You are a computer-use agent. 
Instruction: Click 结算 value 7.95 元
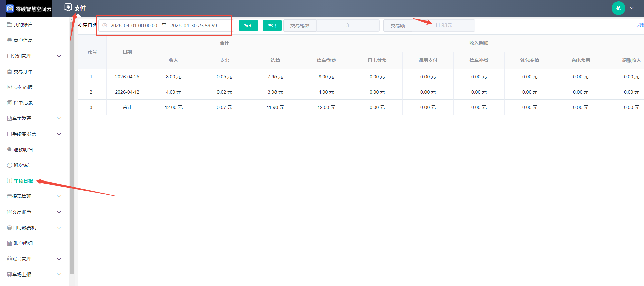(x=275, y=77)
